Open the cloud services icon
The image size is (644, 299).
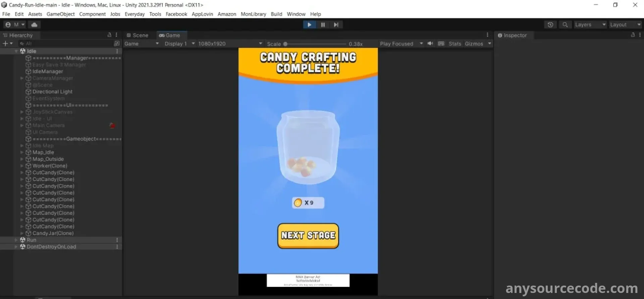click(34, 25)
